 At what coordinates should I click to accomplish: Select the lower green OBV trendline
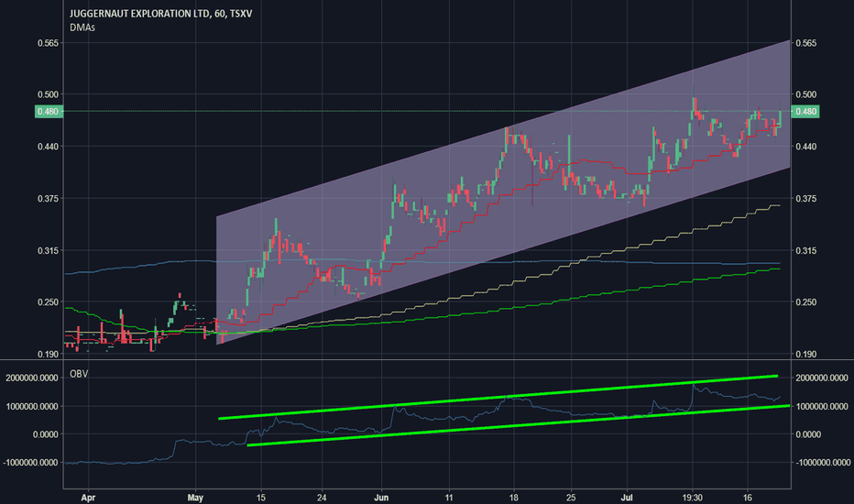[x=518, y=425]
